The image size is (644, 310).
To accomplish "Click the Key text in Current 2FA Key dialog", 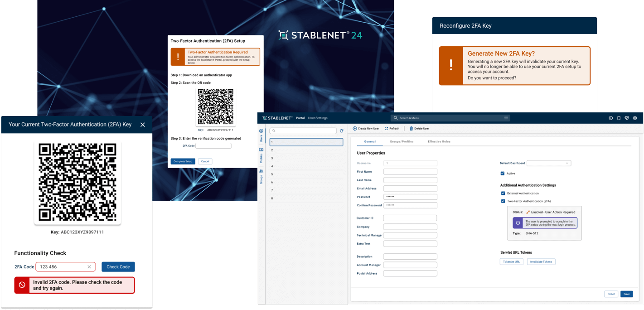I will (x=77, y=232).
